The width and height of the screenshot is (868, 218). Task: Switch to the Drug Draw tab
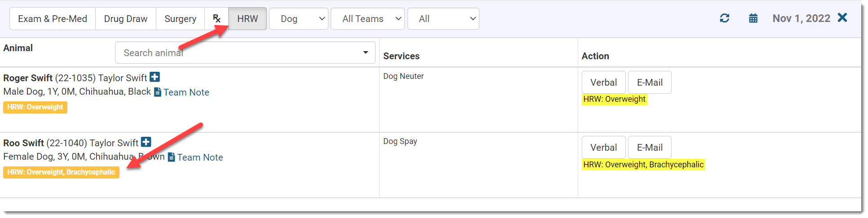[x=126, y=19]
